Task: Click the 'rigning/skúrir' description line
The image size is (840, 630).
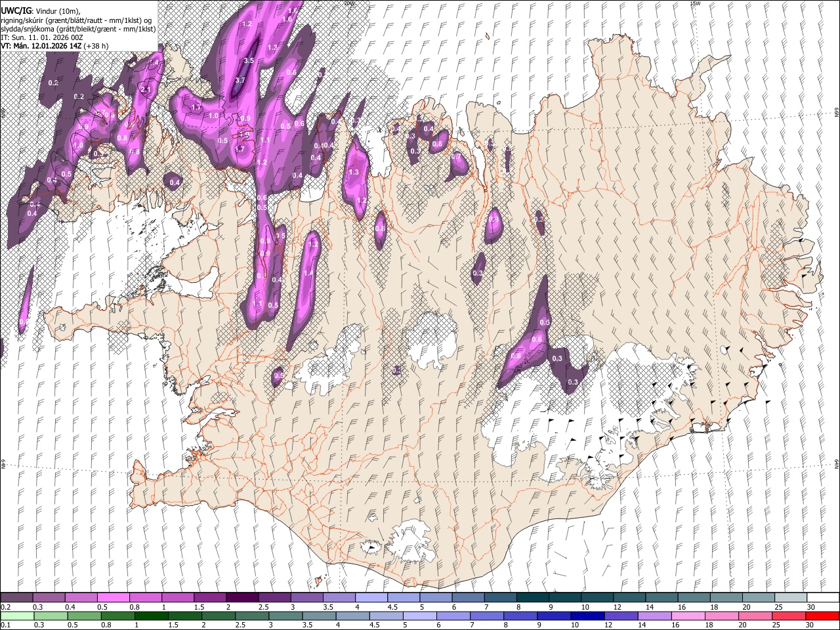Action: pos(76,20)
